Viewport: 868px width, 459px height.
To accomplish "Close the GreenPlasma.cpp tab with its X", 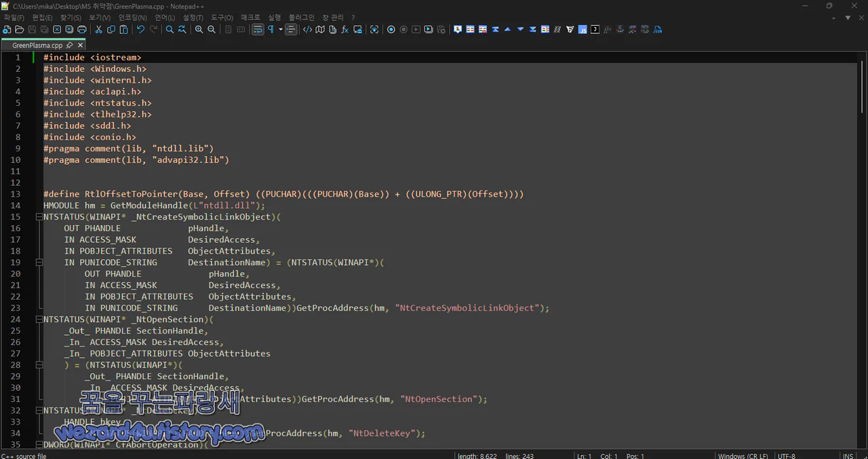I will pos(80,45).
